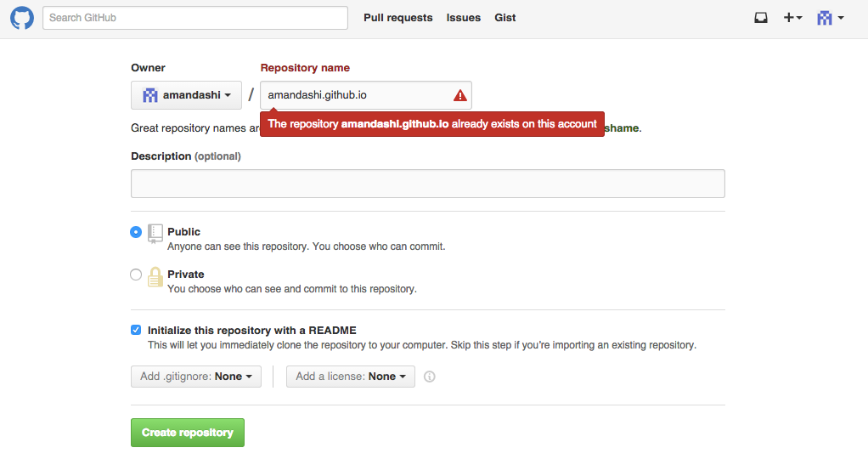Go to Pull requests

click(397, 18)
